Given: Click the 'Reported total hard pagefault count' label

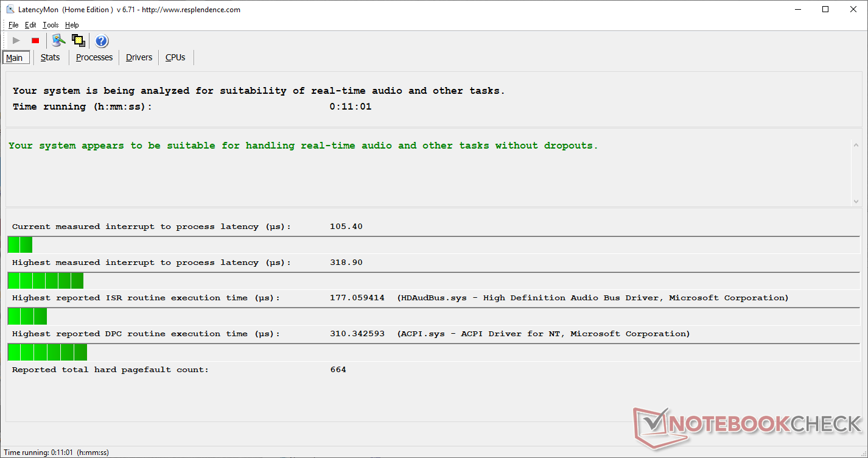Looking at the screenshot, I should [x=110, y=370].
